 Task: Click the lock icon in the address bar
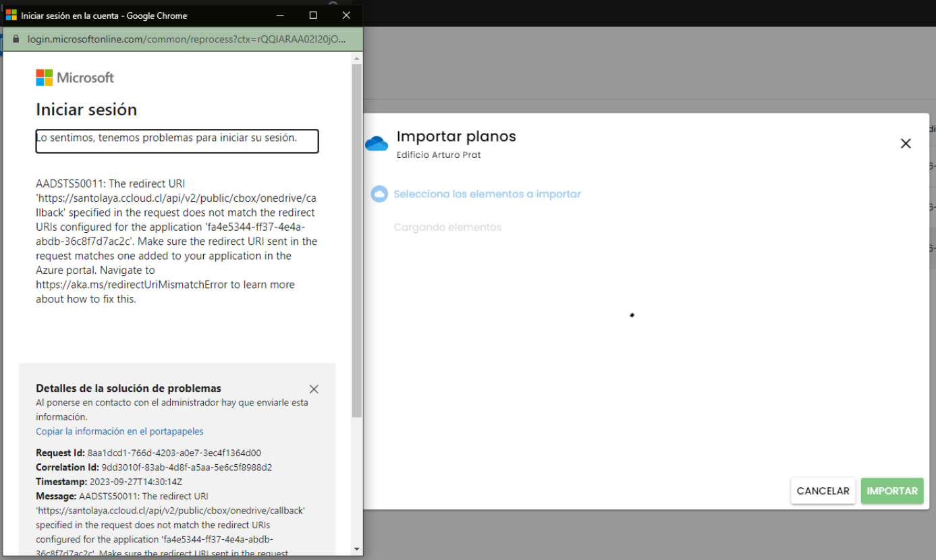click(x=16, y=39)
